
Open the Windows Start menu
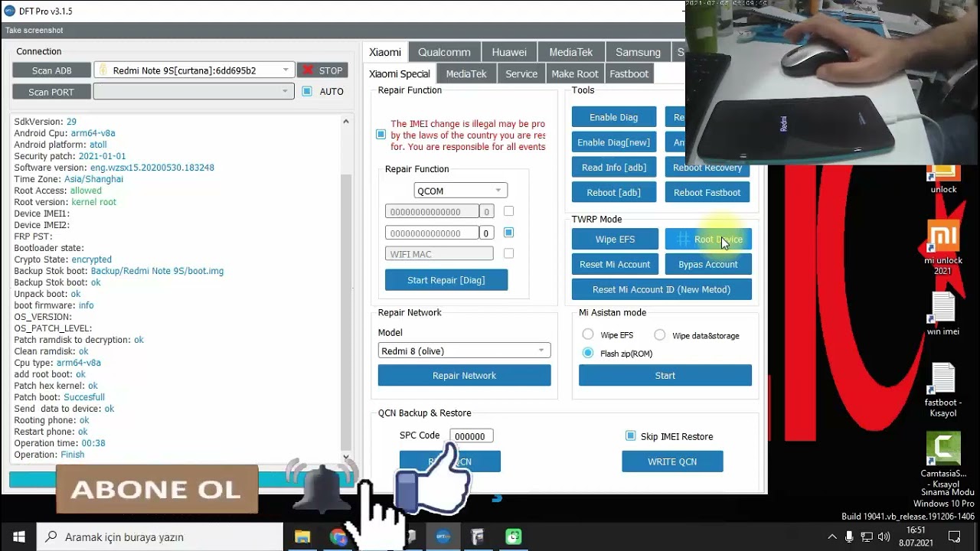pyautogui.click(x=18, y=537)
